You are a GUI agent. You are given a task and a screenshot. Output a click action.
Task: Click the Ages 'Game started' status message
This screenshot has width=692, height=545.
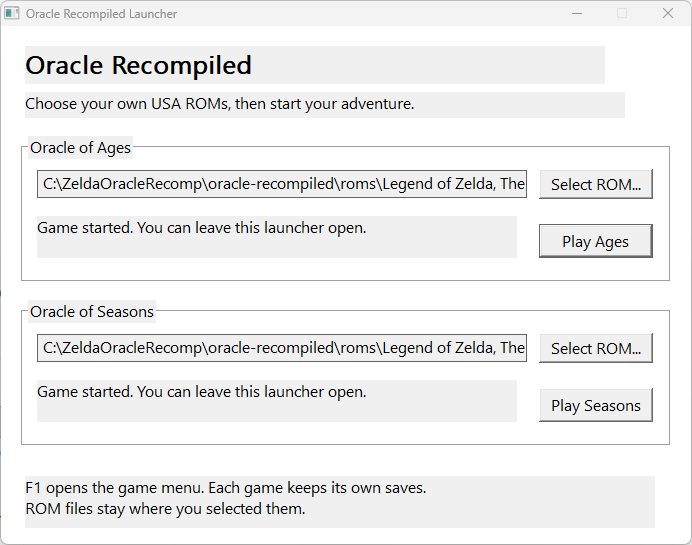pos(202,228)
